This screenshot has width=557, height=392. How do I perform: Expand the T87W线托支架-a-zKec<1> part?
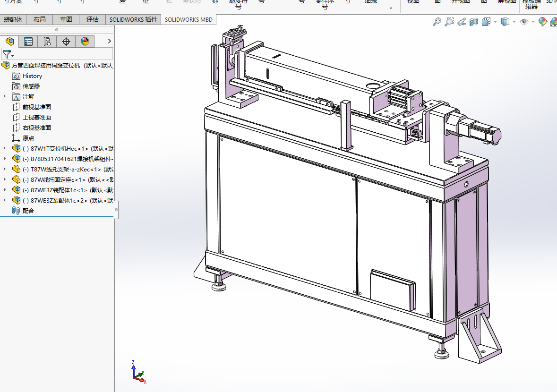point(5,170)
